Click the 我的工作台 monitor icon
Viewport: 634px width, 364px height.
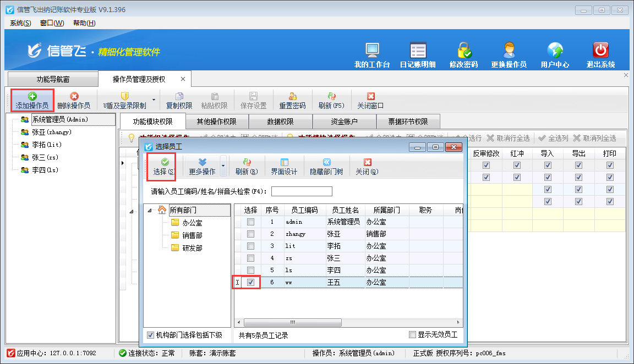point(372,51)
